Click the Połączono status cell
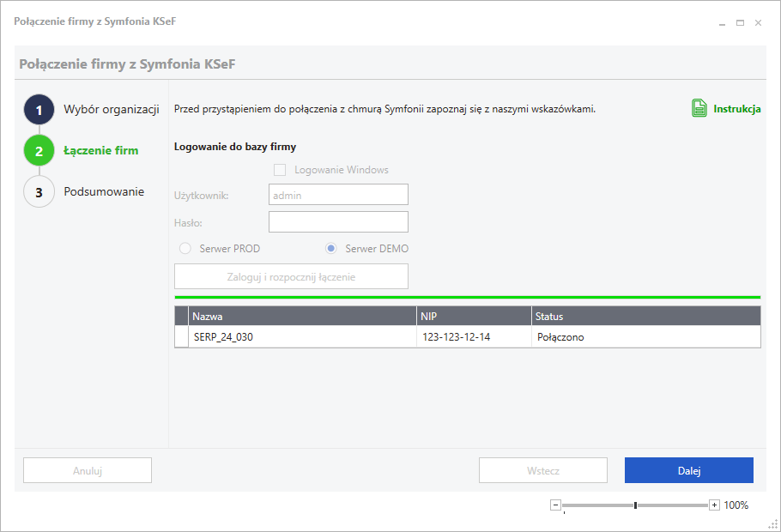Image resolution: width=781 pixels, height=532 pixels. 646,336
